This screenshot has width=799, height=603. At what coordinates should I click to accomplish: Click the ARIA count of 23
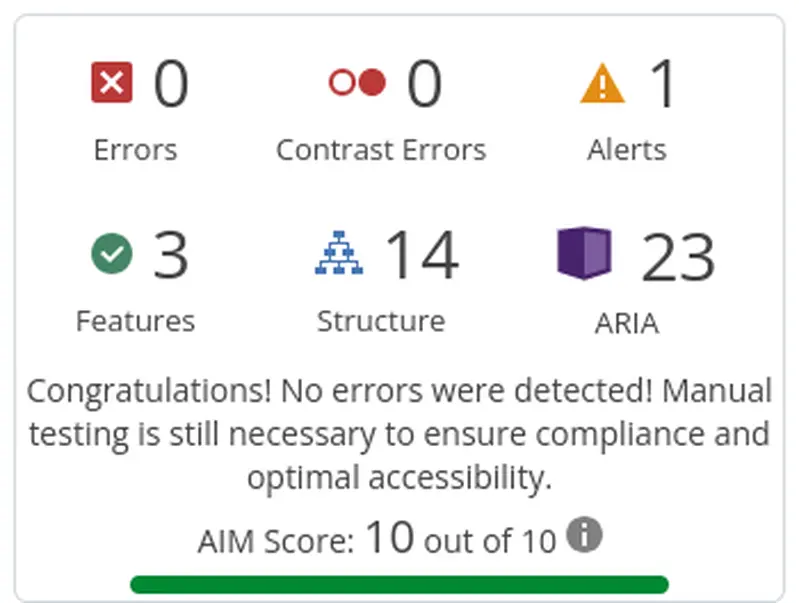(678, 256)
